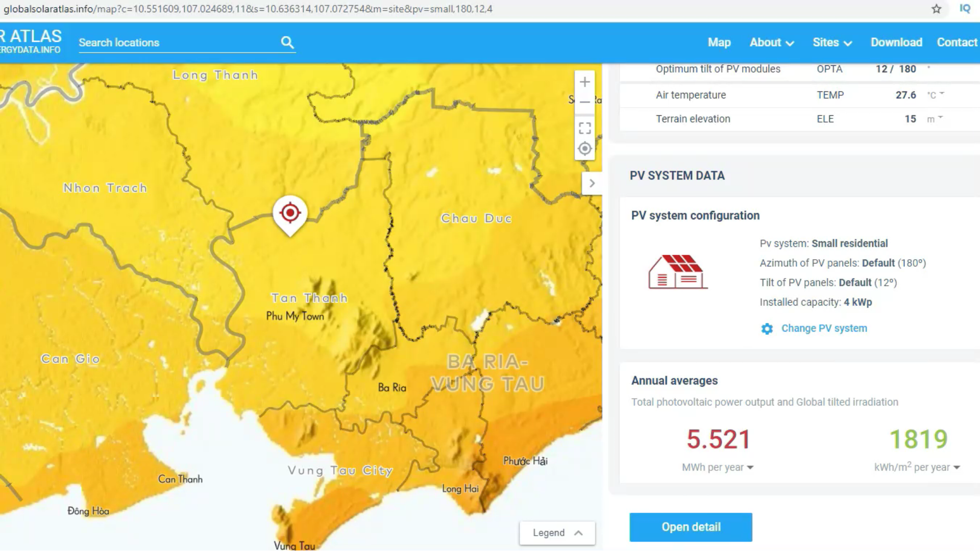Locate my position on map
Image resolution: width=980 pixels, height=551 pixels.
585,148
